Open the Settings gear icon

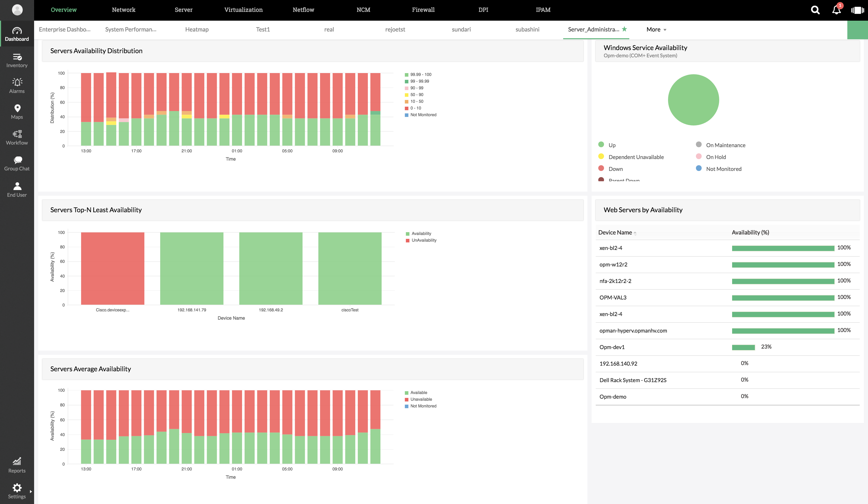click(17, 487)
